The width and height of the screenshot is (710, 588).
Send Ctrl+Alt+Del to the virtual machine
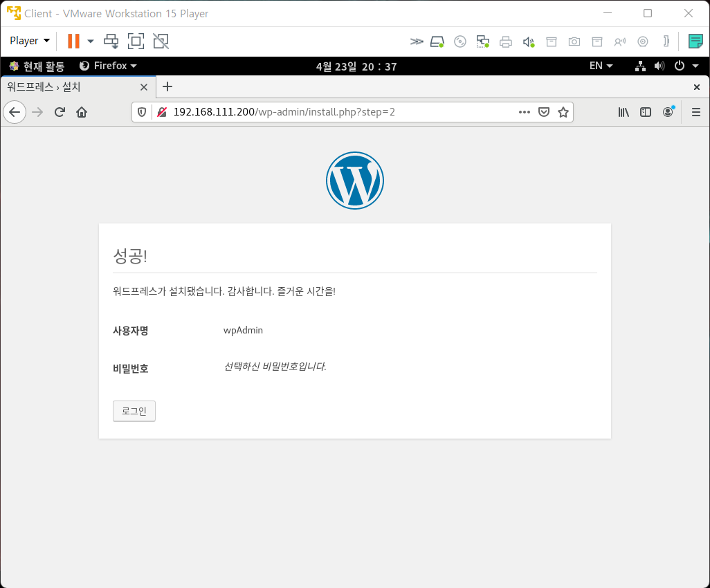[x=111, y=41]
